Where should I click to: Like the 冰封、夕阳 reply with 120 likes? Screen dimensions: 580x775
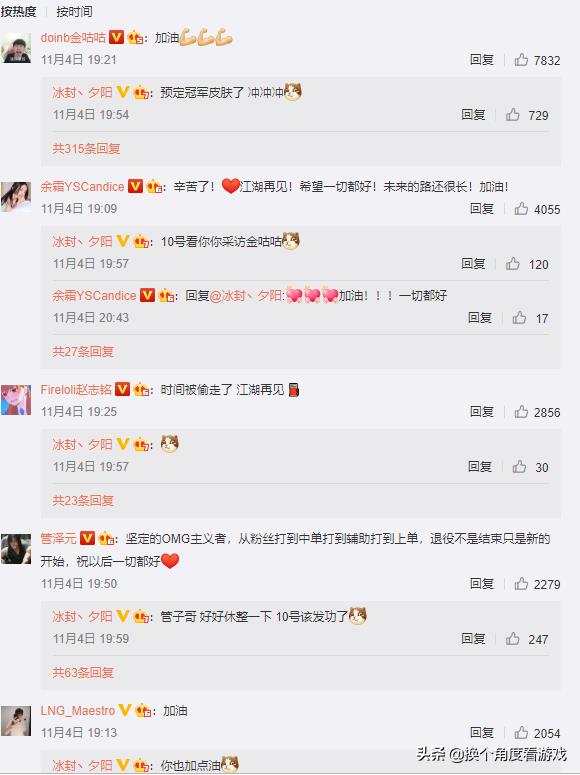tap(513, 264)
